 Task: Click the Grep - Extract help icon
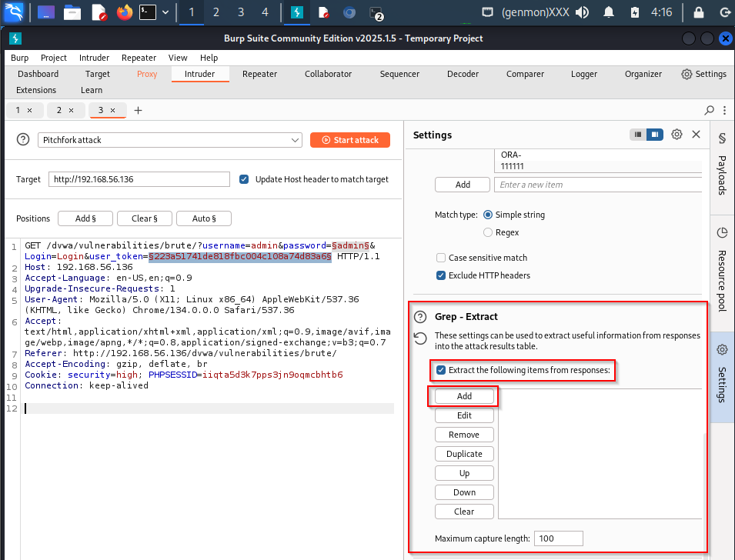pos(420,317)
